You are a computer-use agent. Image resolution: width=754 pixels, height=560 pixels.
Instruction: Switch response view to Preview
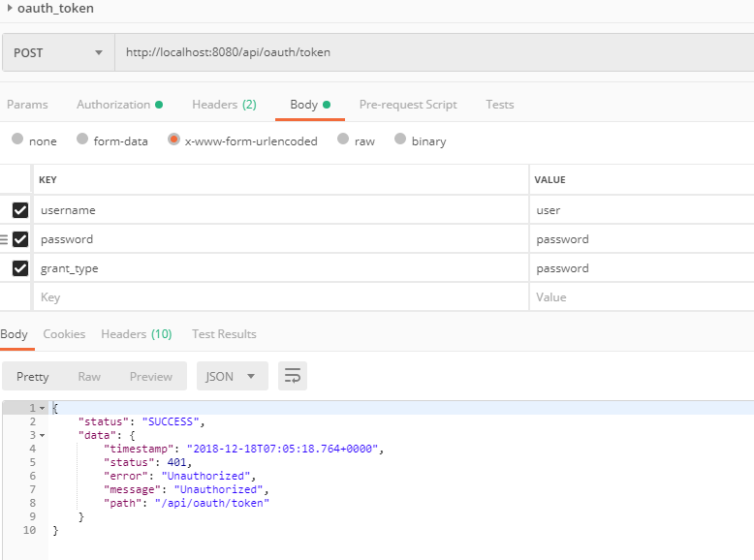point(151,376)
